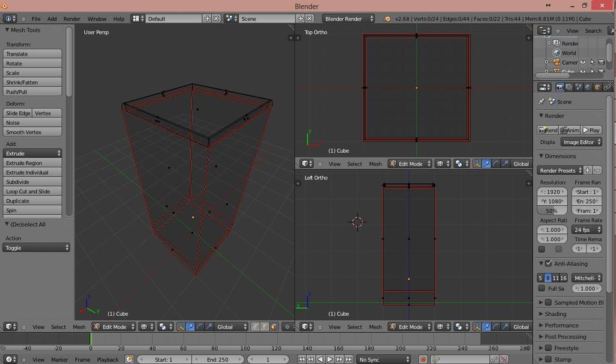This screenshot has height=364, width=616.
Task: Toggle use preview range clock icon in timeline
Action: pos(129,359)
